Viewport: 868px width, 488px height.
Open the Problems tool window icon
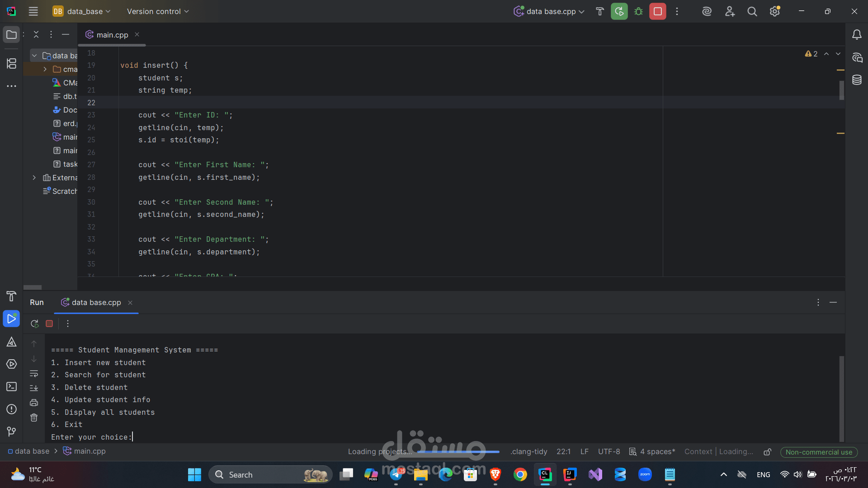[12, 409]
